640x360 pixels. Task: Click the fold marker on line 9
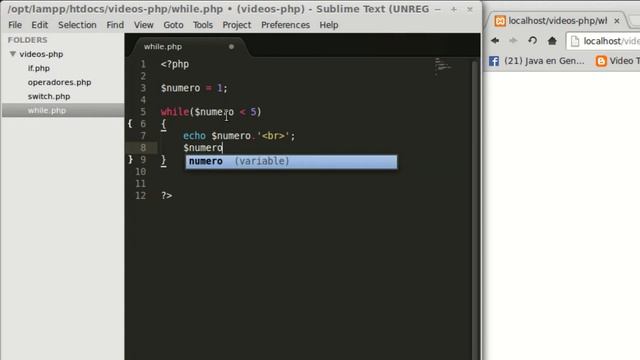[x=130, y=159]
